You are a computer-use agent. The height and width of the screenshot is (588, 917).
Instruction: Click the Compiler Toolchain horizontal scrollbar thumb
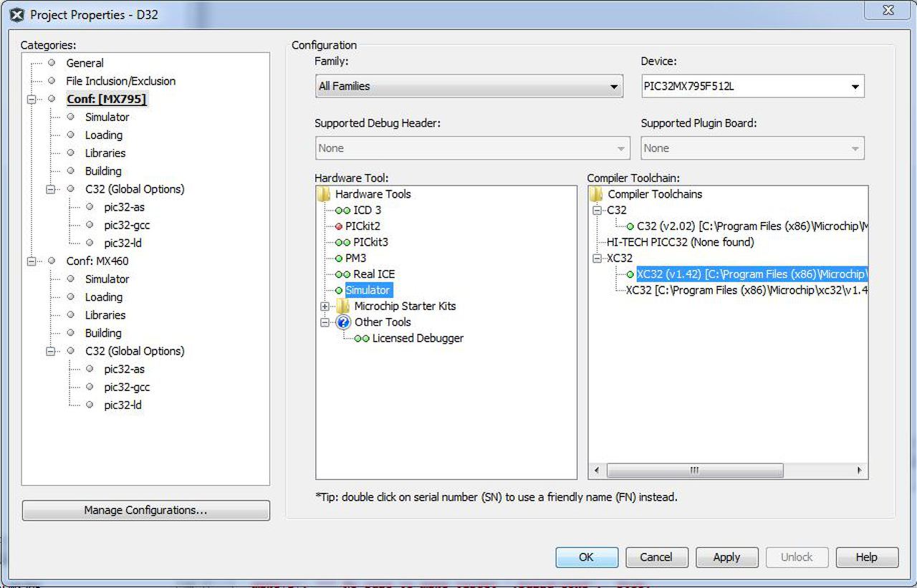(694, 471)
